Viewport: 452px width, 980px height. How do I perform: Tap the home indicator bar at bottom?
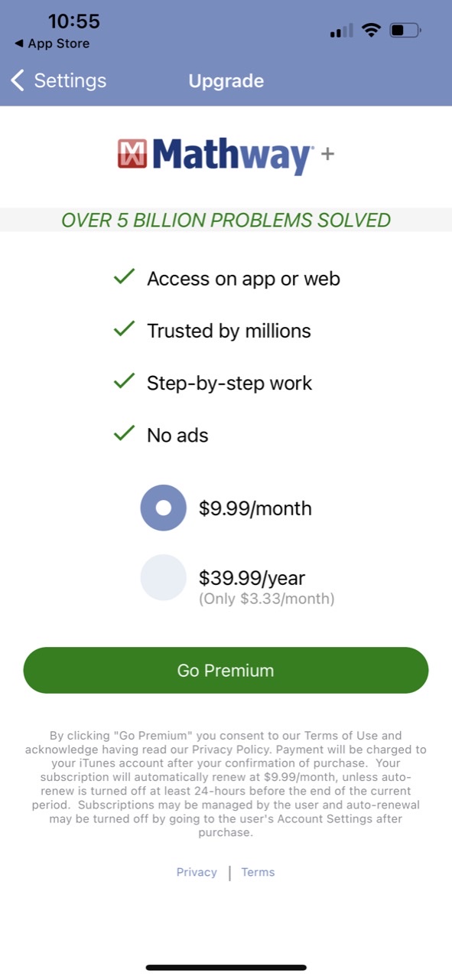pyautogui.click(x=226, y=966)
